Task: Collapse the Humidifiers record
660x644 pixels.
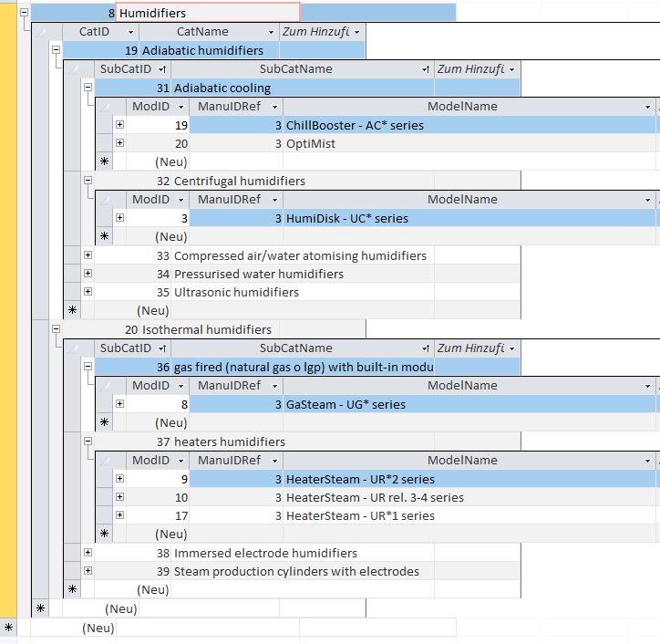Action: click(x=25, y=13)
